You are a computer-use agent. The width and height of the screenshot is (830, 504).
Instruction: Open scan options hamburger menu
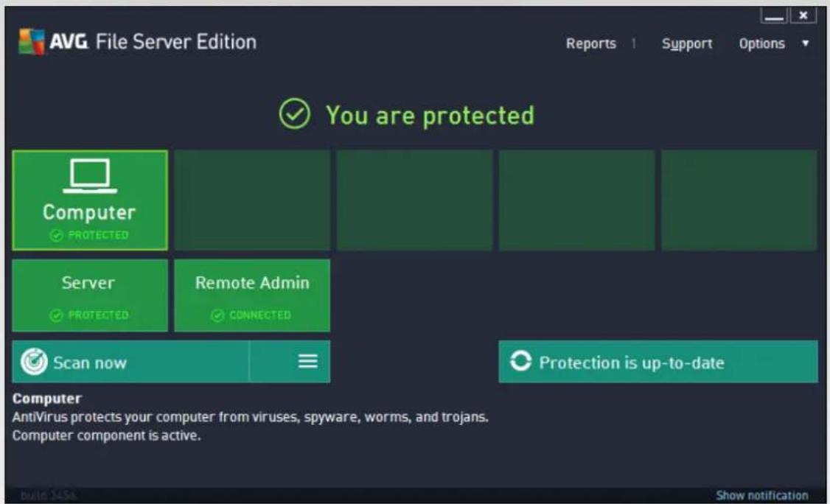307,362
